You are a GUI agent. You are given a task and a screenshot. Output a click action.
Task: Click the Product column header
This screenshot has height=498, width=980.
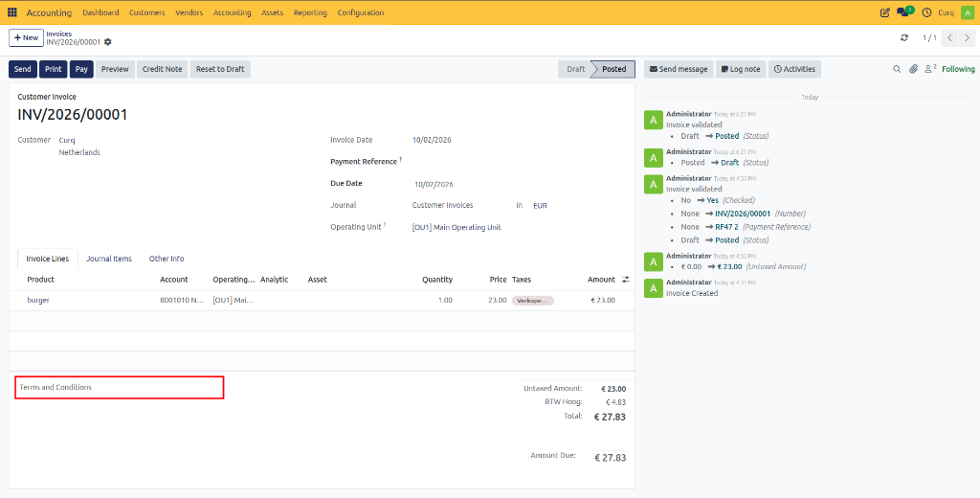pos(40,280)
